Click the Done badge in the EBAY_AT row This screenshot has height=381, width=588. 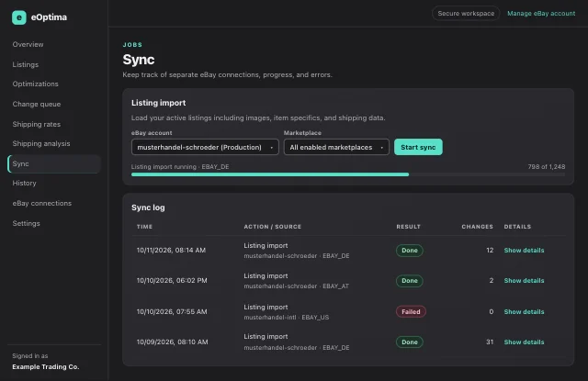[410, 281]
